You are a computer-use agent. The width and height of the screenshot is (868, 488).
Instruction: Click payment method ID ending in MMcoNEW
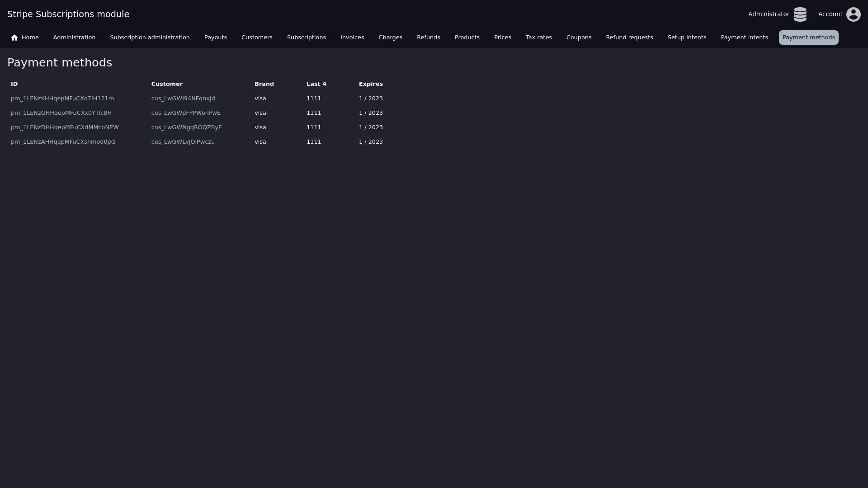pyautogui.click(x=65, y=127)
